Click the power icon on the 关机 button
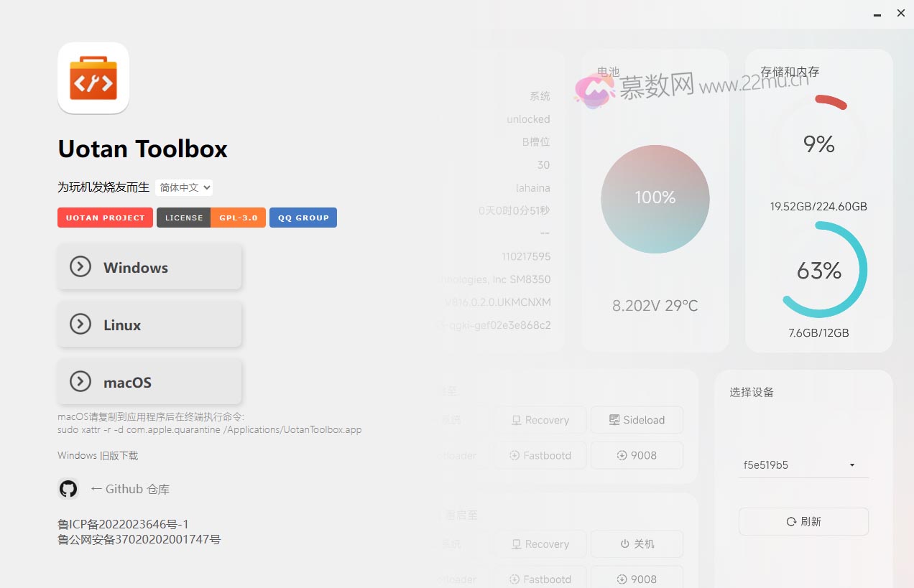 pyautogui.click(x=624, y=543)
